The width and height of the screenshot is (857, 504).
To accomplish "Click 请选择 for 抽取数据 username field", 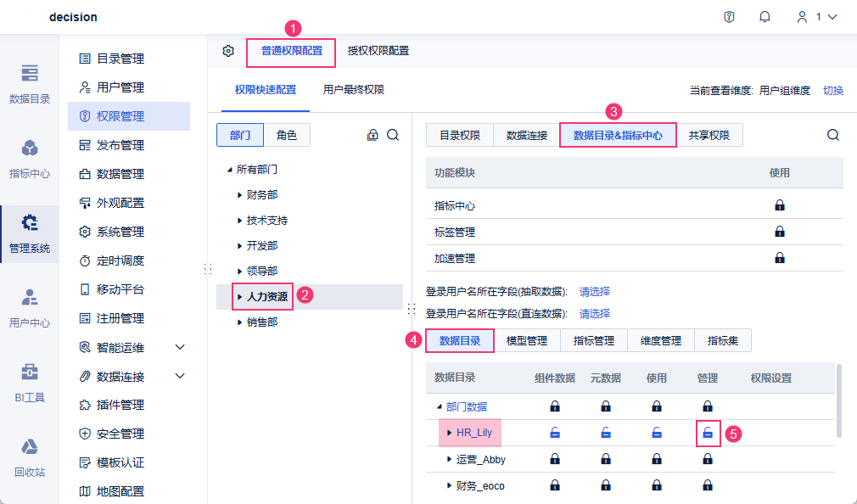I will click(x=594, y=291).
